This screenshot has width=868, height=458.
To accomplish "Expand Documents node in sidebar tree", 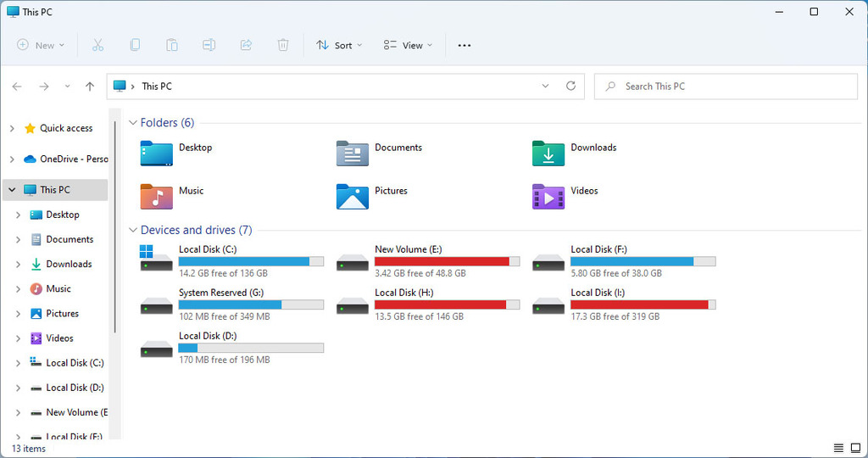I will pyautogui.click(x=19, y=239).
